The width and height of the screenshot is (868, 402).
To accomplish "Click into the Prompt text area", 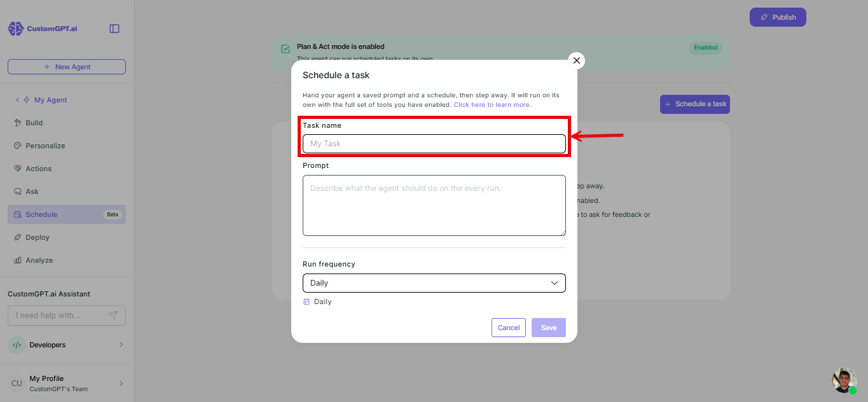I will [434, 205].
